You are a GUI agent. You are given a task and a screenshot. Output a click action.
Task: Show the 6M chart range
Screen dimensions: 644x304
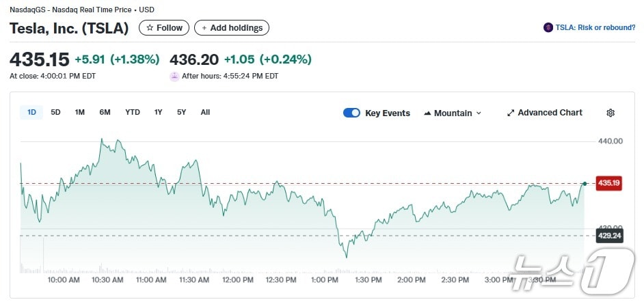(x=105, y=112)
